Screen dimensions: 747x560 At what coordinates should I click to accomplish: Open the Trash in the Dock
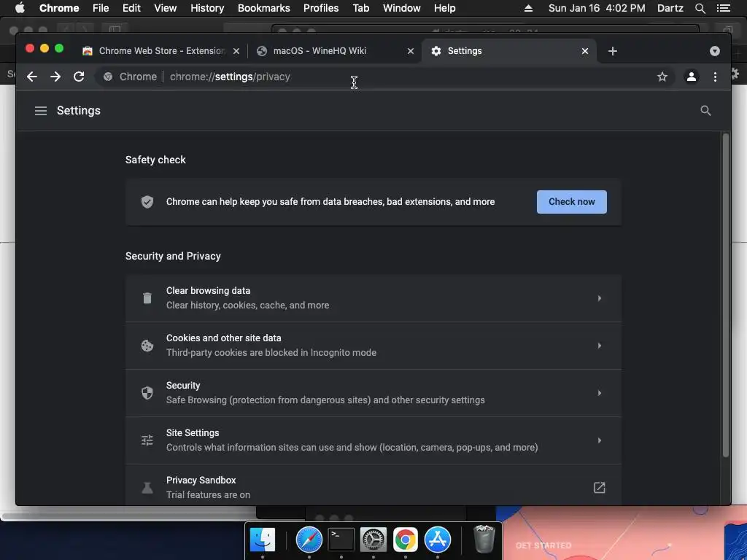tap(484, 539)
